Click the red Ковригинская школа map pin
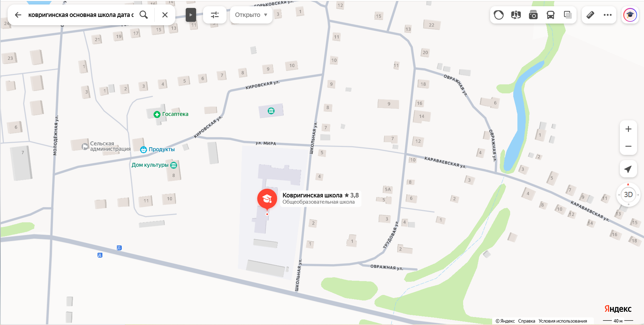The width and height of the screenshot is (644, 325). pos(267,199)
